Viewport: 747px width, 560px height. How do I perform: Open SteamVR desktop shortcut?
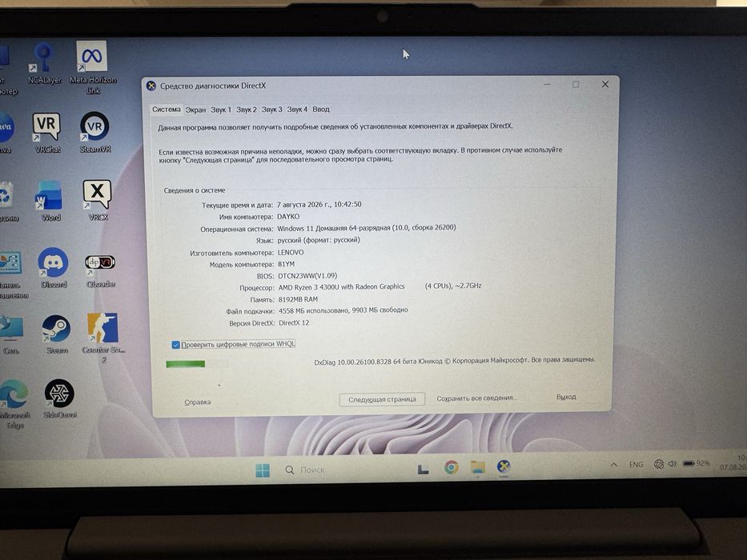[x=94, y=132]
